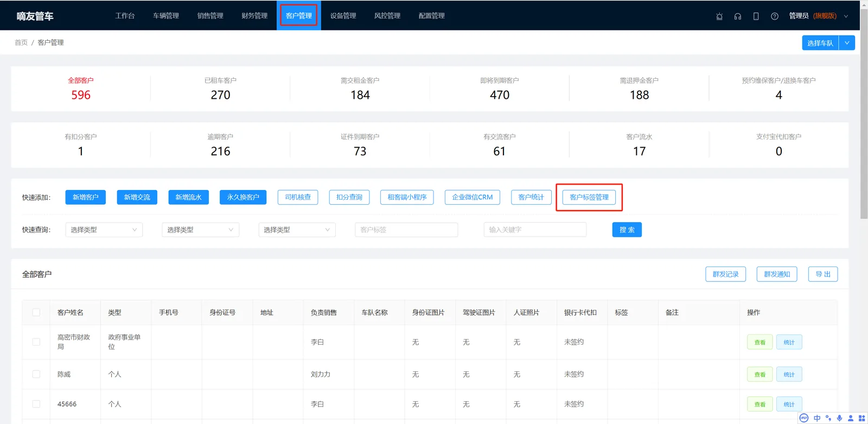Tick the select-all checkbox in table header
The height and width of the screenshot is (424, 868).
click(x=36, y=313)
